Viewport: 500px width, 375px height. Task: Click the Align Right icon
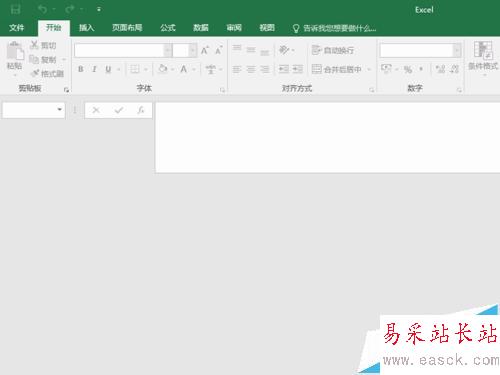[x=265, y=69]
